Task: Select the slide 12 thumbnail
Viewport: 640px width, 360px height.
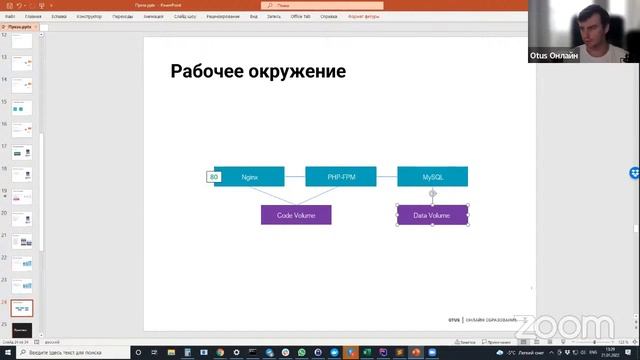Action: (x=22, y=41)
